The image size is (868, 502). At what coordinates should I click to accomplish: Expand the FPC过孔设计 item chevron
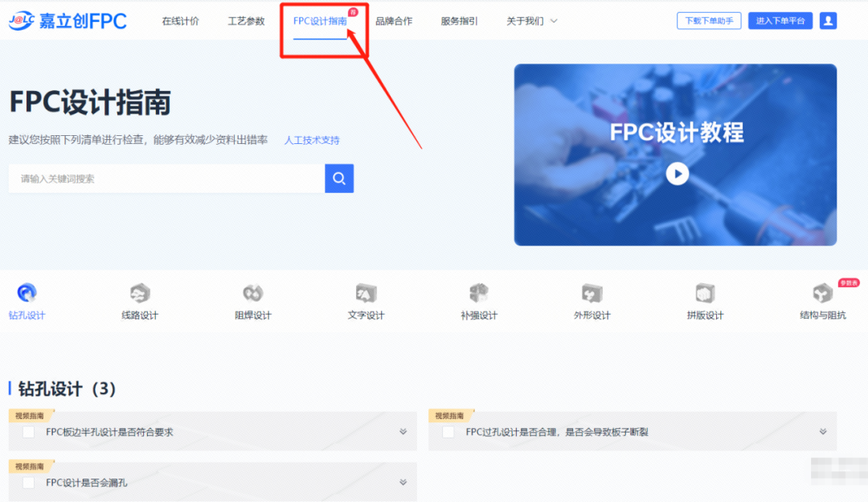click(x=822, y=432)
